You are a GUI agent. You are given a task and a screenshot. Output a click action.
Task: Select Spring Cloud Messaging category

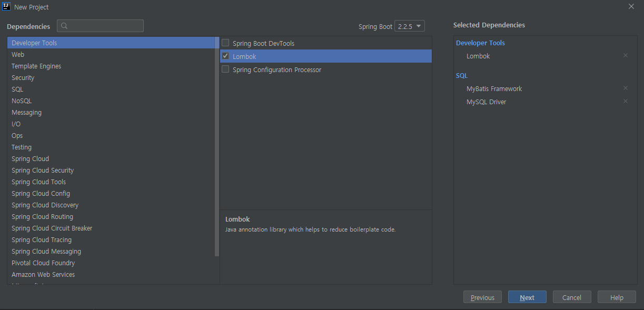(x=111, y=251)
